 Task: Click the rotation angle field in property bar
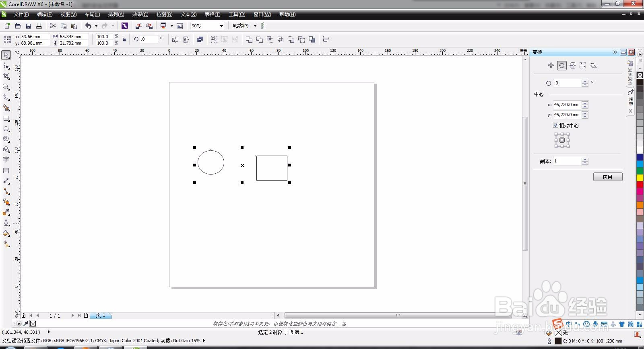pyautogui.click(x=149, y=39)
